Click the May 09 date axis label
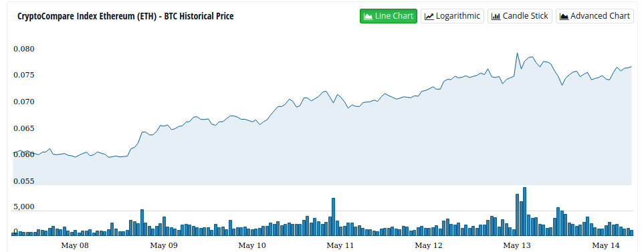Screen dimensions: 644x252 (163, 246)
